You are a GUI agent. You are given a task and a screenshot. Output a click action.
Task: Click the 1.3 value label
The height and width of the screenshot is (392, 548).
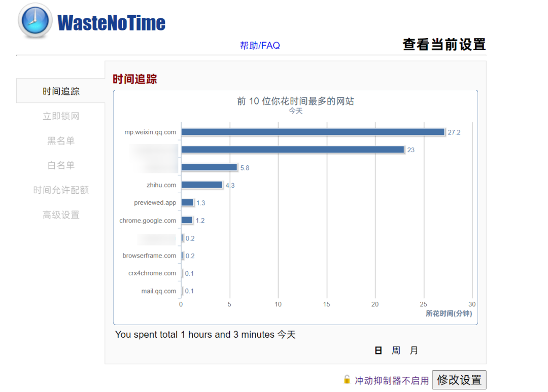(x=200, y=203)
